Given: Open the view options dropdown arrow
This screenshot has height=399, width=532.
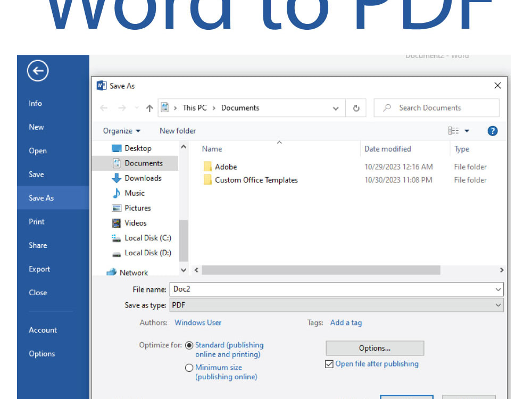Looking at the screenshot, I should click(x=467, y=131).
